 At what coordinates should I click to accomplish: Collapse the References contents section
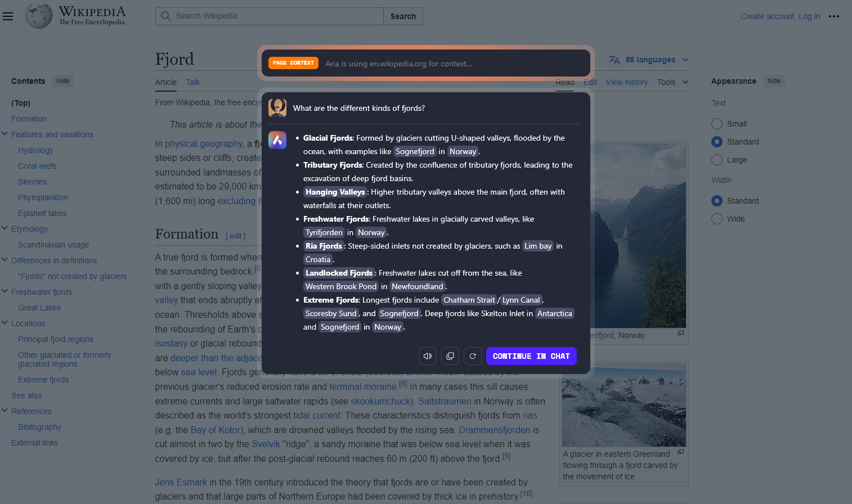coord(5,411)
